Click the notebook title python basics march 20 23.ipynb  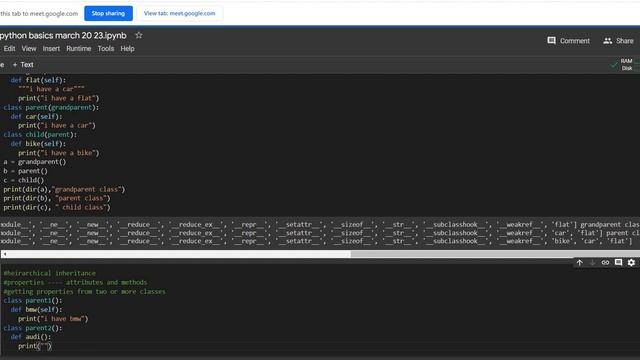[63, 36]
